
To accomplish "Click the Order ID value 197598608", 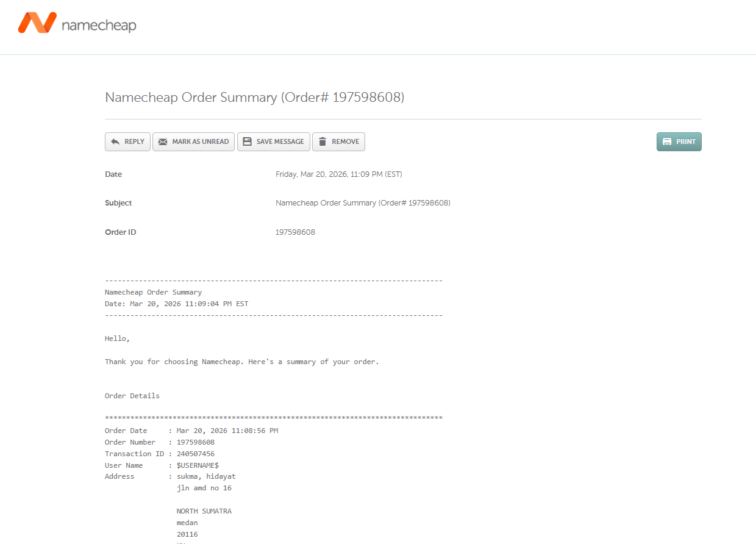I will tap(295, 232).
